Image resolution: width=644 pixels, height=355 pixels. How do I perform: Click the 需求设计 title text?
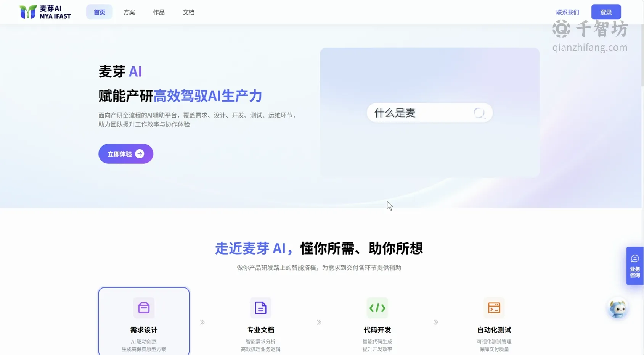point(144,330)
